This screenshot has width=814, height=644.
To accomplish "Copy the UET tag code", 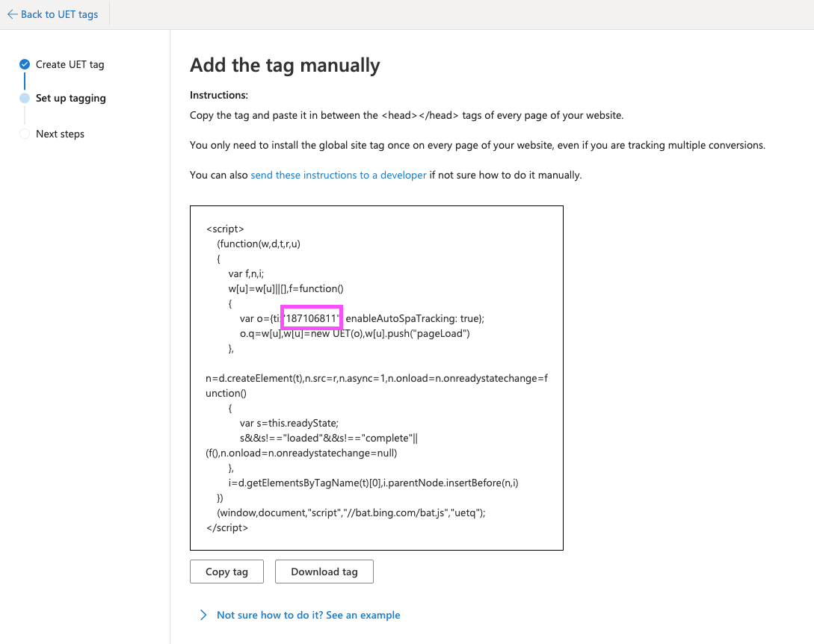I will (x=227, y=572).
